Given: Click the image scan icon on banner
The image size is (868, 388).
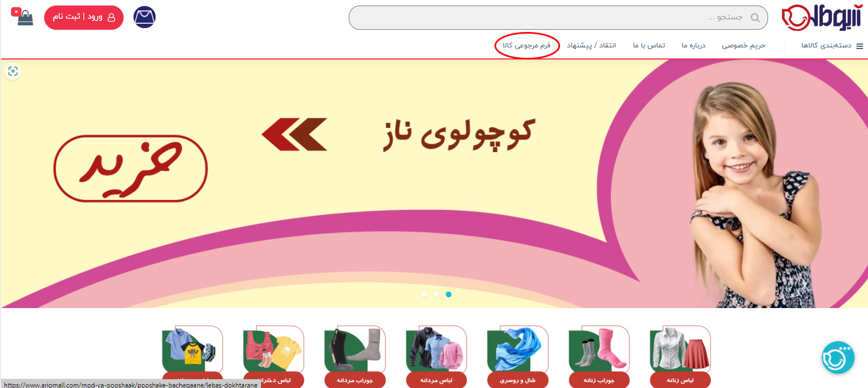Looking at the screenshot, I should (13, 71).
